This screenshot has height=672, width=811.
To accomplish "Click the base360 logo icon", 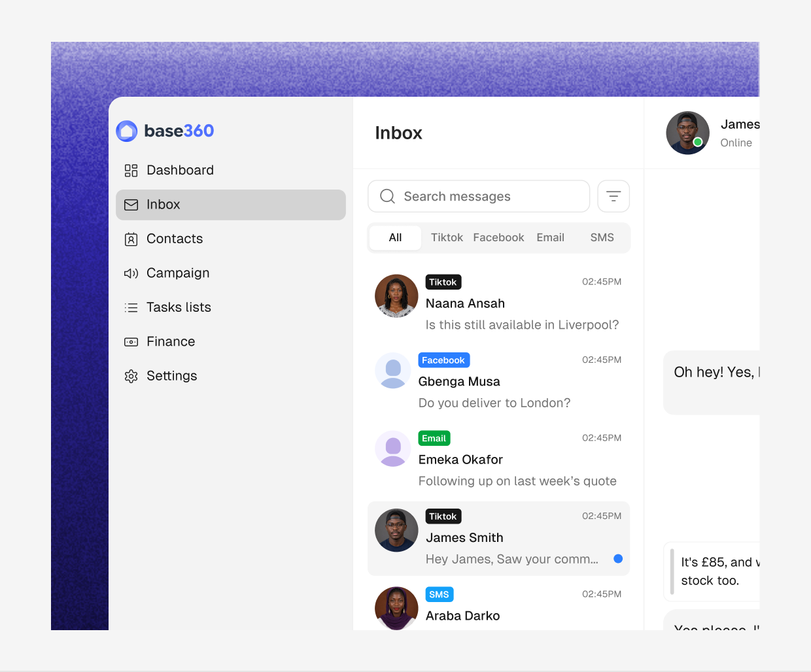I will [127, 131].
